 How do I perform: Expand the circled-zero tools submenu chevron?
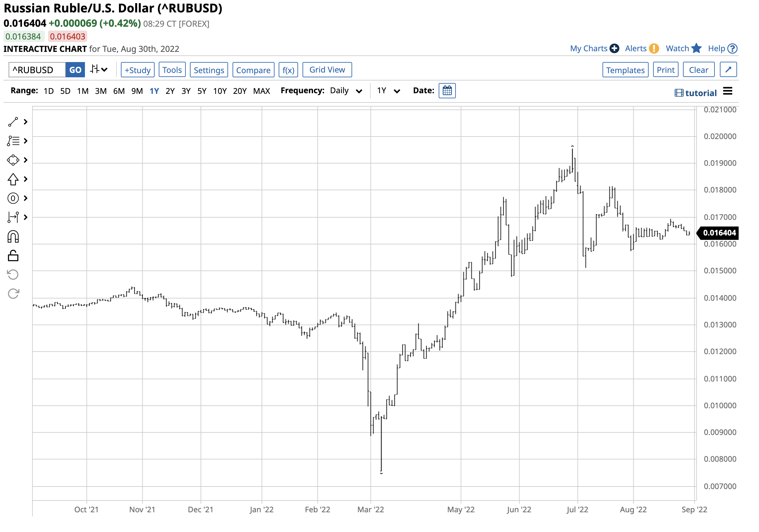(25, 198)
